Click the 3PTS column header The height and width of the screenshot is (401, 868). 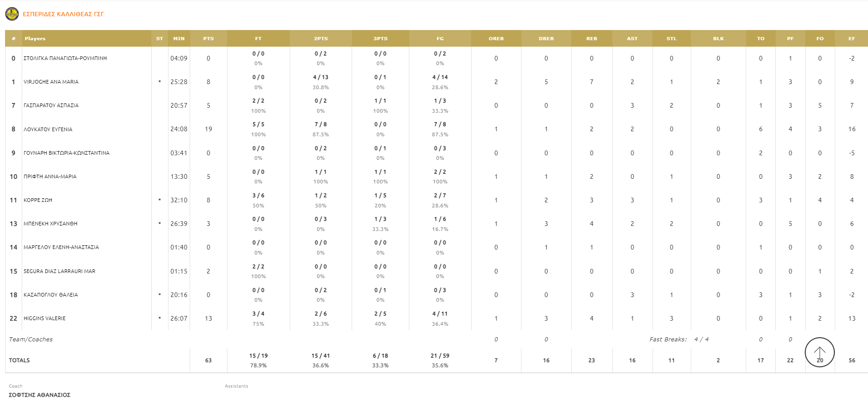click(x=380, y=39)
